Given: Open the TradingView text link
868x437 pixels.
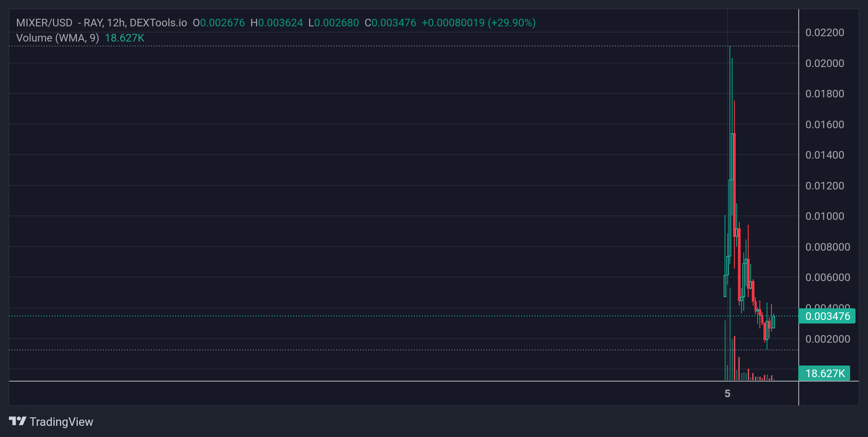Looking at the screenshot, I should 61,422.
